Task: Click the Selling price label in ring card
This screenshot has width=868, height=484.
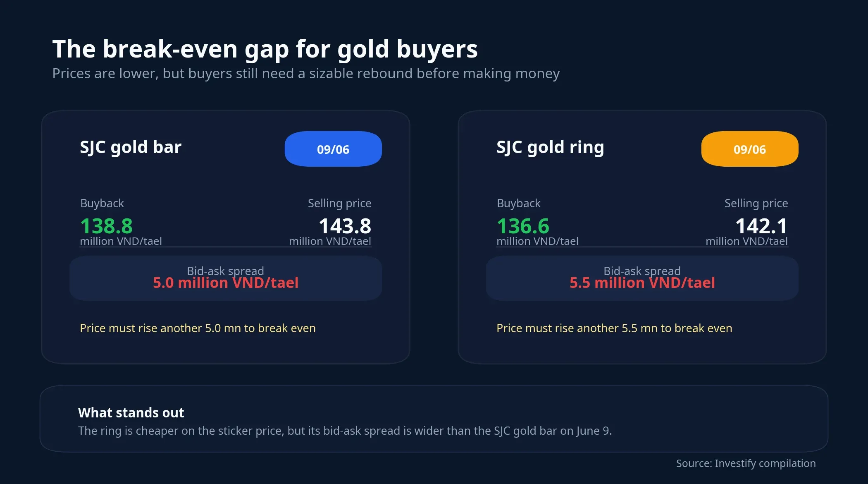Action: pyautogui.click(x=756, y=203)
